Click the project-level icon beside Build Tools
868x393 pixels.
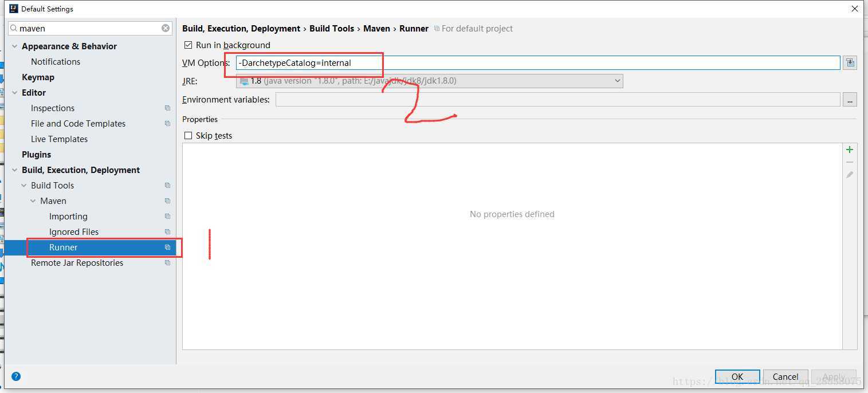point(167,186)
